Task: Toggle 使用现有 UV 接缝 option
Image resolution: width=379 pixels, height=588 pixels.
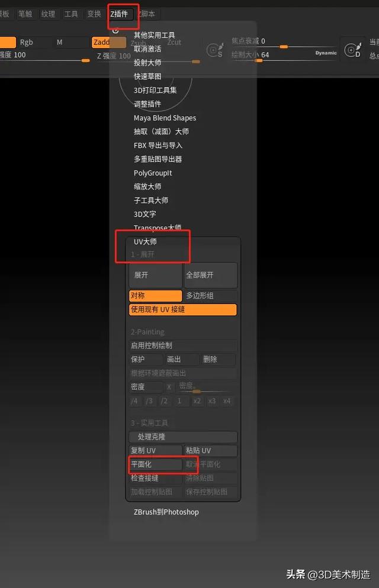Action: point(182,309)
